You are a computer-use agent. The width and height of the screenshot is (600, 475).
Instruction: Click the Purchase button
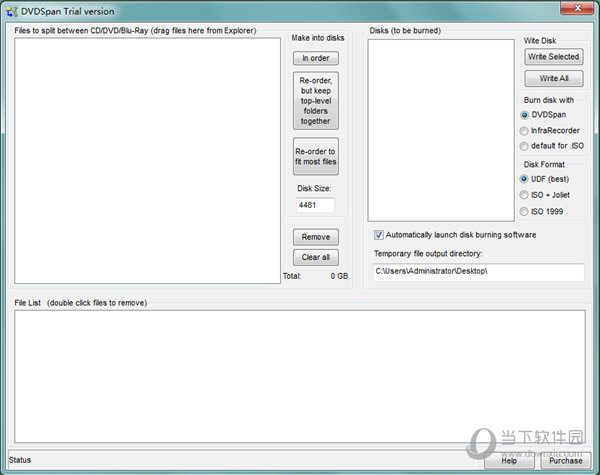[x=566, y=461]
